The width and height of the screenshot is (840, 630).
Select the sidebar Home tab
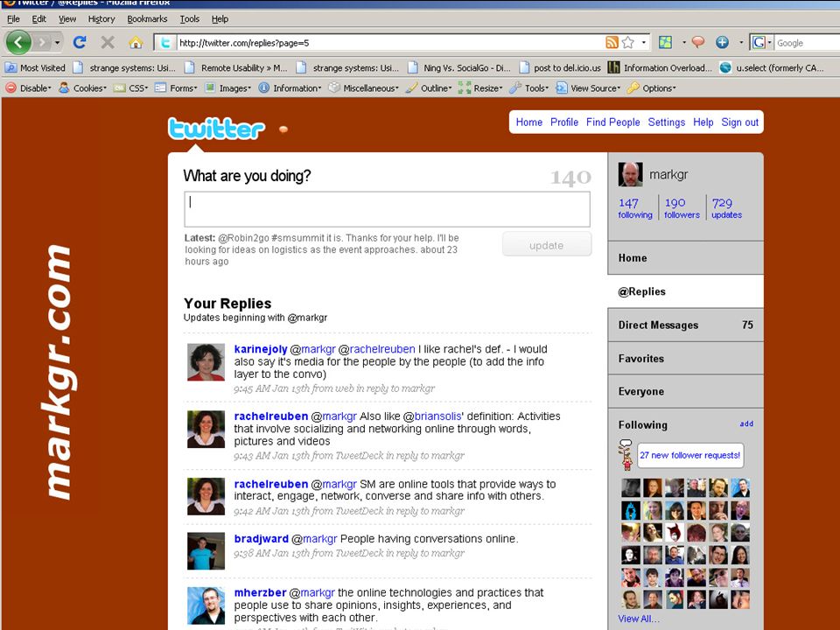click(x=685, y=257)
